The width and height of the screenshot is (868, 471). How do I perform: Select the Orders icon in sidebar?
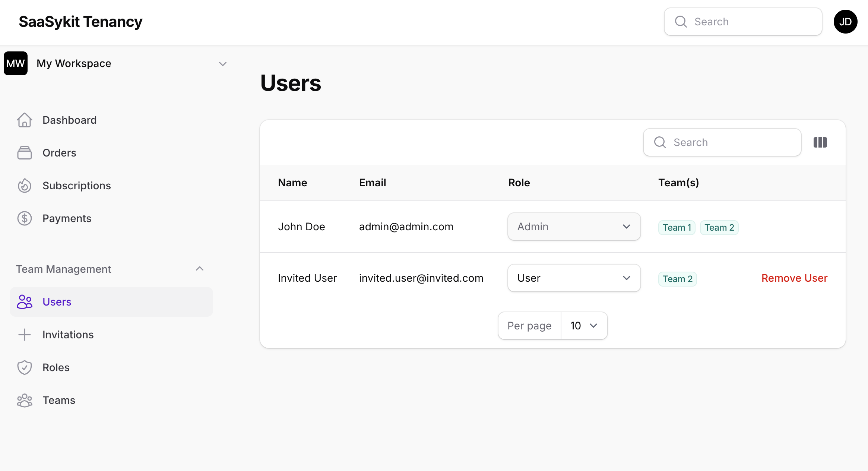pyautogui.click(x=25, y=153)
